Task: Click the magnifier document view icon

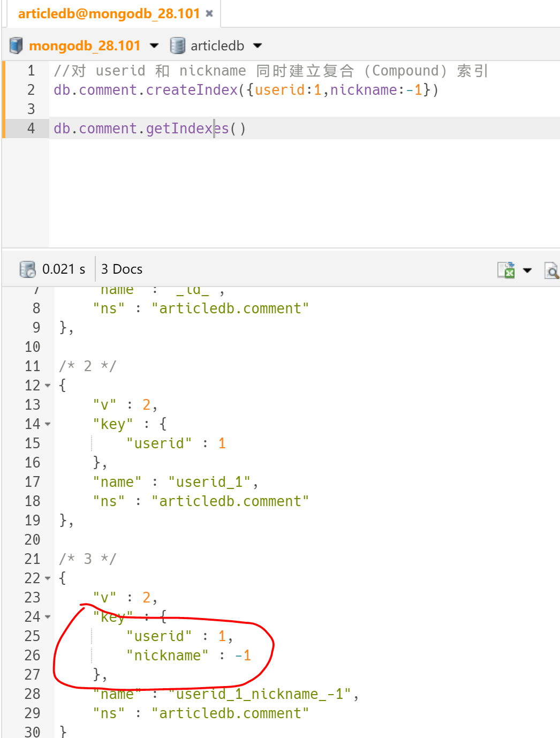Action: pyautogui.click(x=551, y=270)
